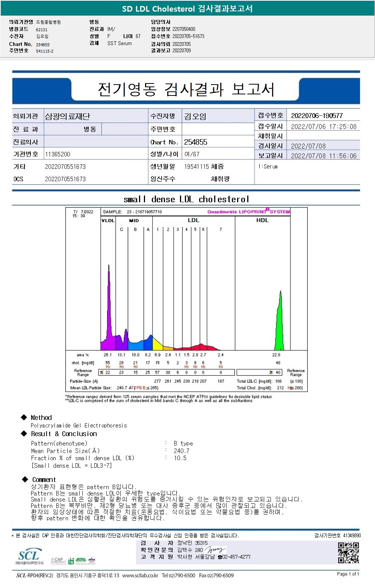Click the Mean LDL-Particle Size 240.7 value
This screenshot has height=588, width=375.
[121, 388]
